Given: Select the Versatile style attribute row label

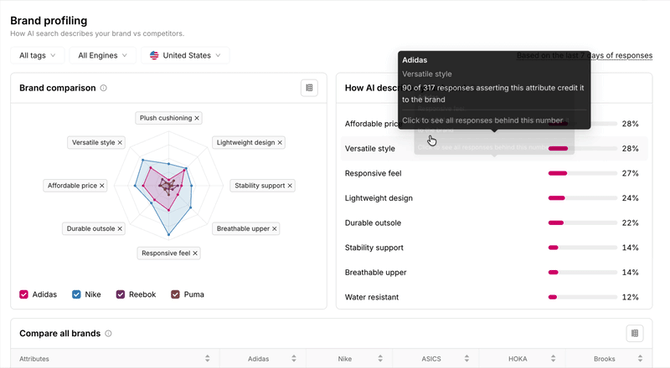Looking at the screenshot, I should click(370, 149).
